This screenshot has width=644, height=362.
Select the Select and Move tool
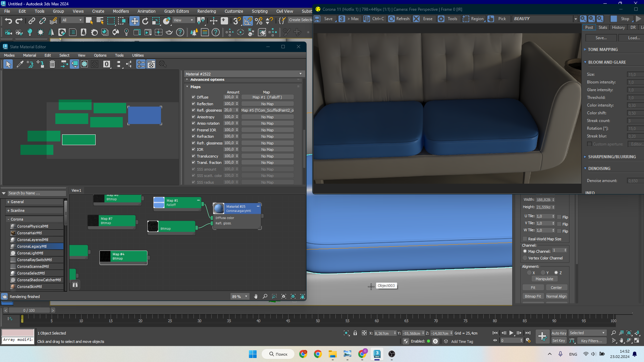[x=135, y=21]
